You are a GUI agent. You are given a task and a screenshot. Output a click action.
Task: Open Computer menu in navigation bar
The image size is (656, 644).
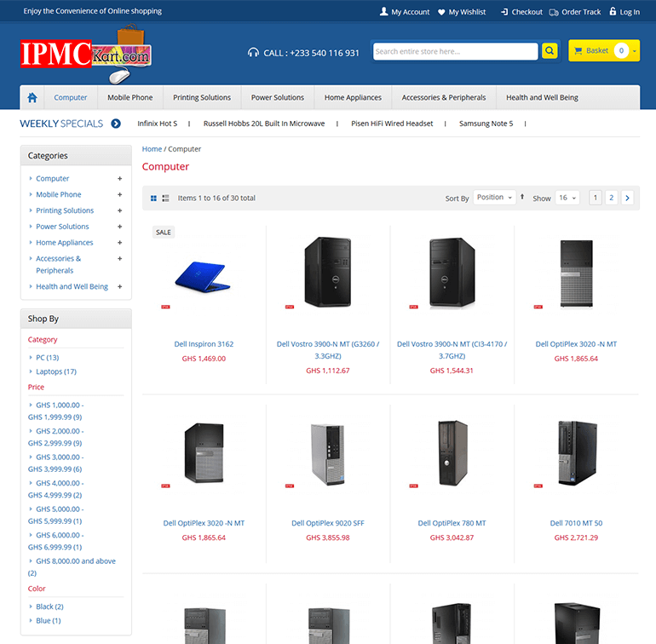pyautogui.click(x=70, y=97)
